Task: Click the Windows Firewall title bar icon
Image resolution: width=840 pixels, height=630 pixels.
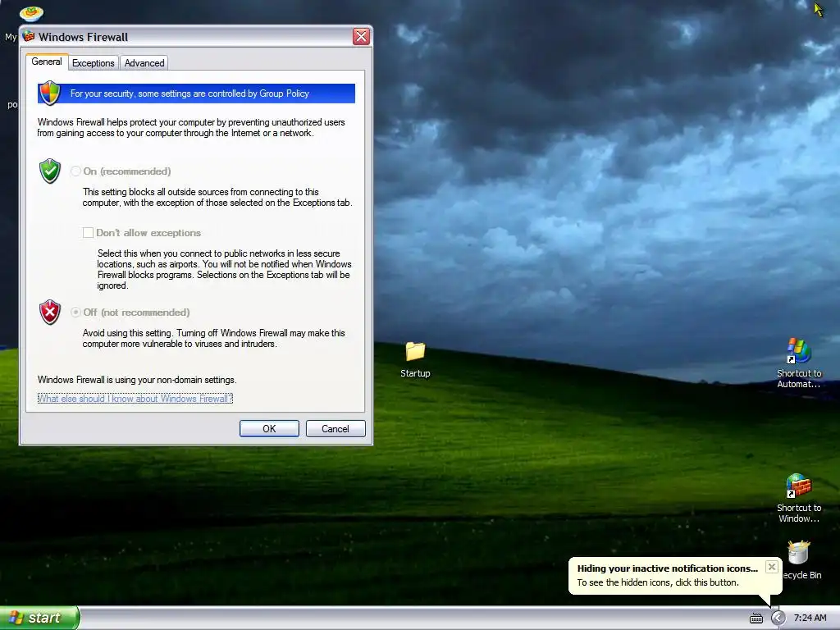Action: 29,36
